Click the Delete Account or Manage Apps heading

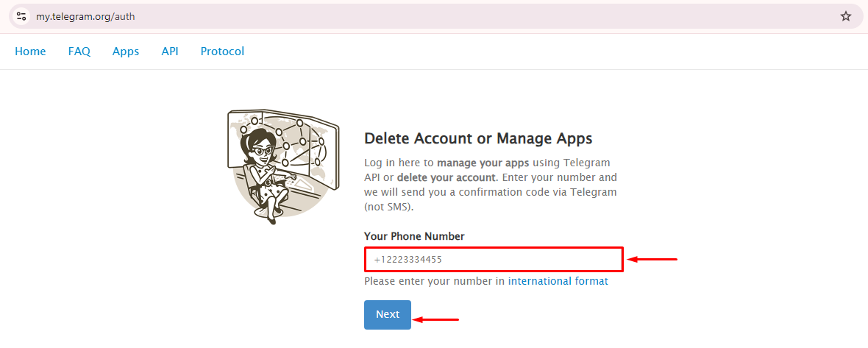point(478,138)
